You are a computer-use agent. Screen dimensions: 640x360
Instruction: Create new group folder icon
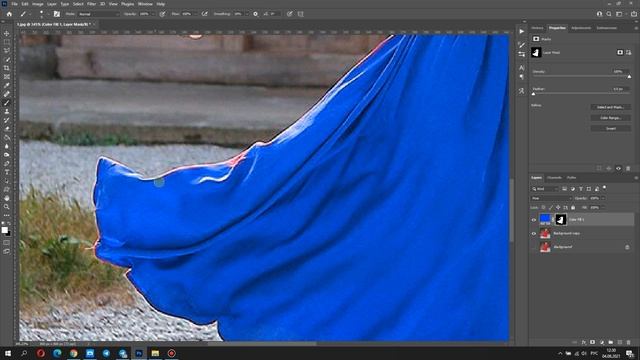[611, 342]
